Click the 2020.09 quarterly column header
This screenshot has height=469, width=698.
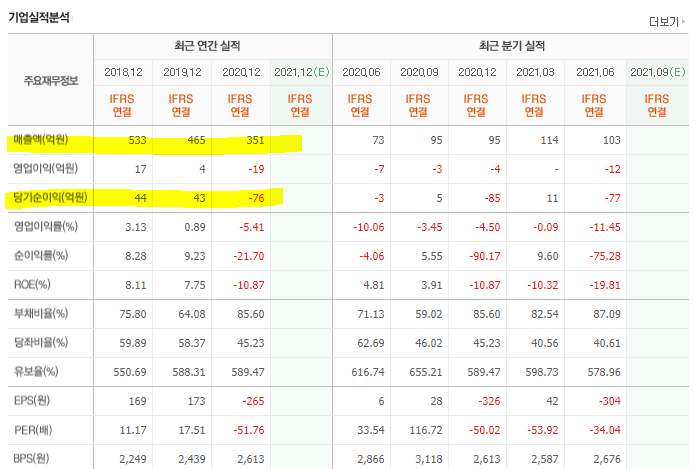[419, 72]
